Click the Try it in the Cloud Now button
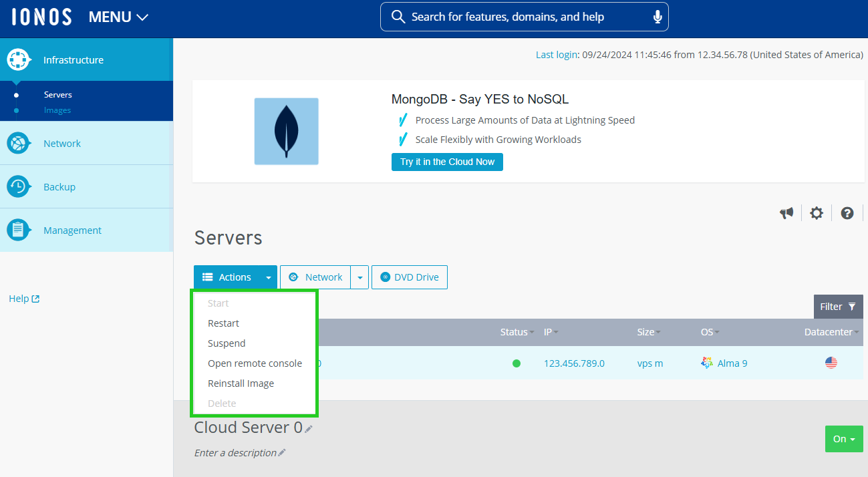 pos(446,162)
